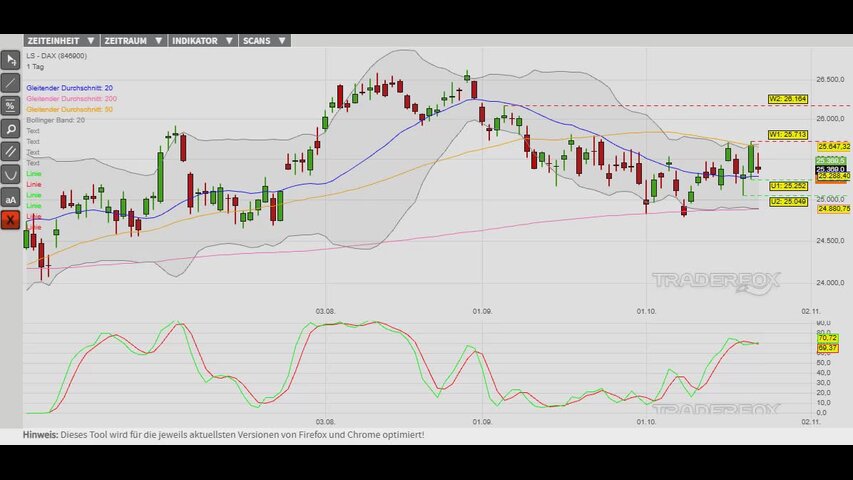The image size is (853, 480).
Task: Open the ZEITEINHEIT dropdown menu
Action: click(x=61, y=41)
